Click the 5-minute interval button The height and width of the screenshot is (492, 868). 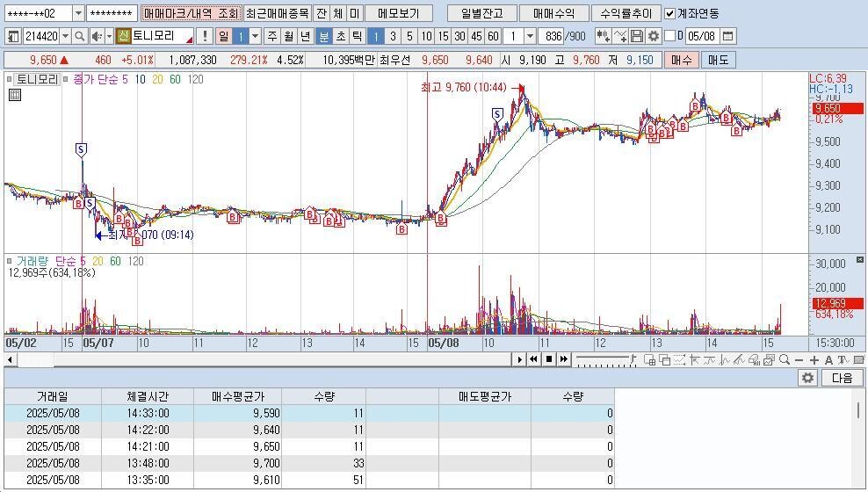(x=409, y=37)
